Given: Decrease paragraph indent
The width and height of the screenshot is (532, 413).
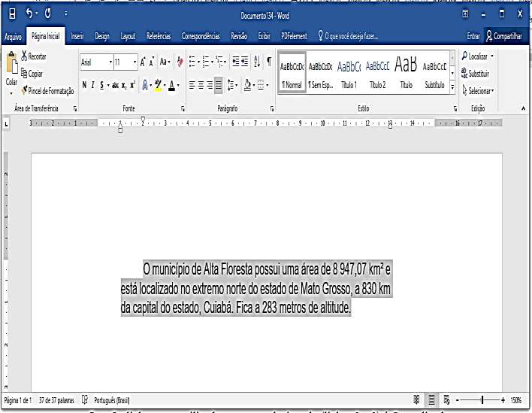Looking at the screenshot, I should [x=236, y=62].
